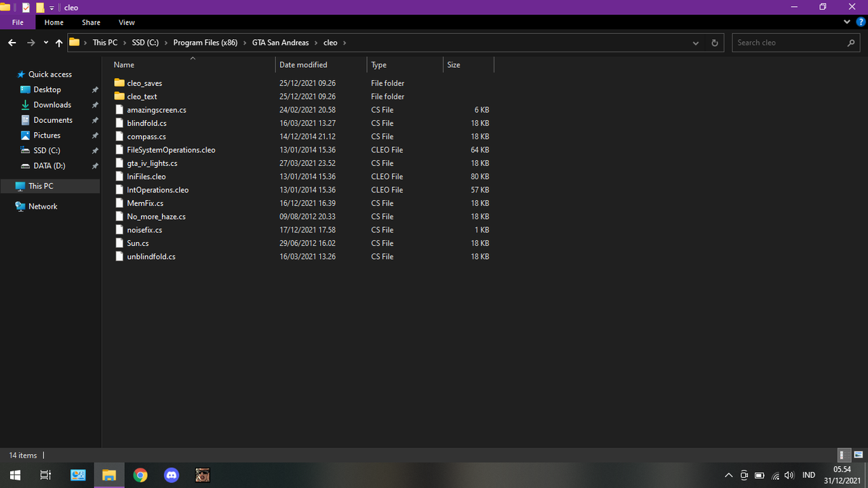
Task: Switch to the Share ribbon tab
Action: (x=91, y=22)
